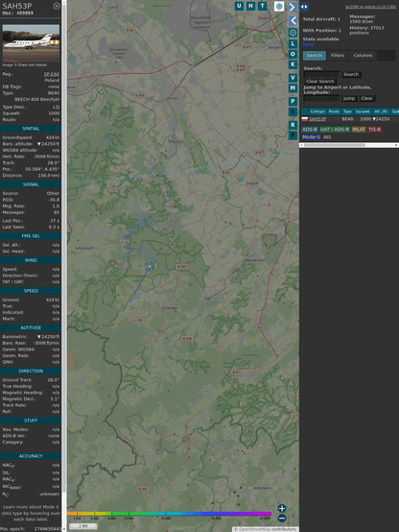
Task: Click the WIND section header
Action: pos(31,260)
